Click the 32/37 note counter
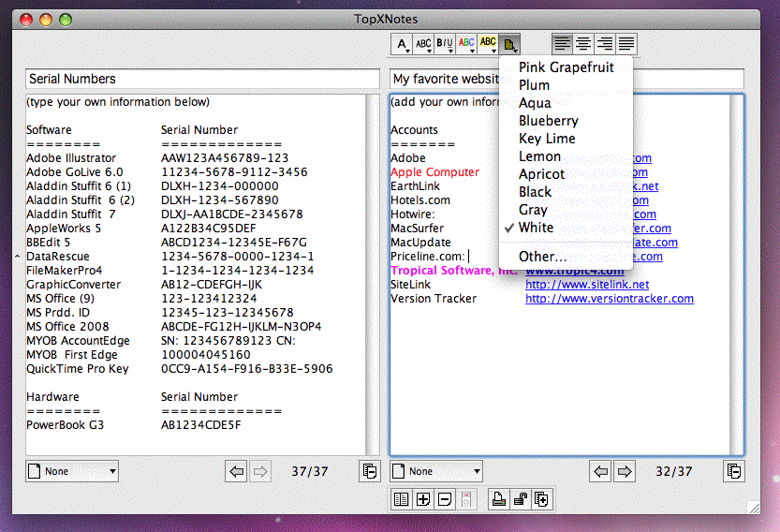This screenshot has height=532, width=780. click(673, 471)
